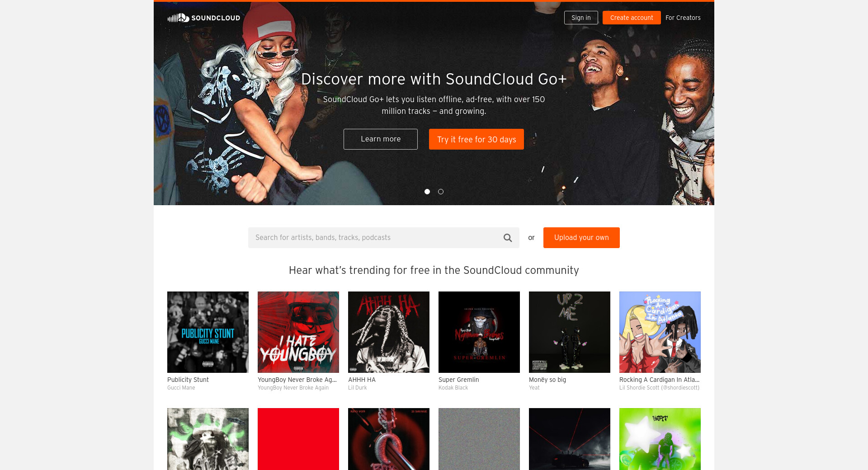Viewport: 868px width, 470px height.
Task: Open the Gucci Mane artist link
Action: coord(181,388)
